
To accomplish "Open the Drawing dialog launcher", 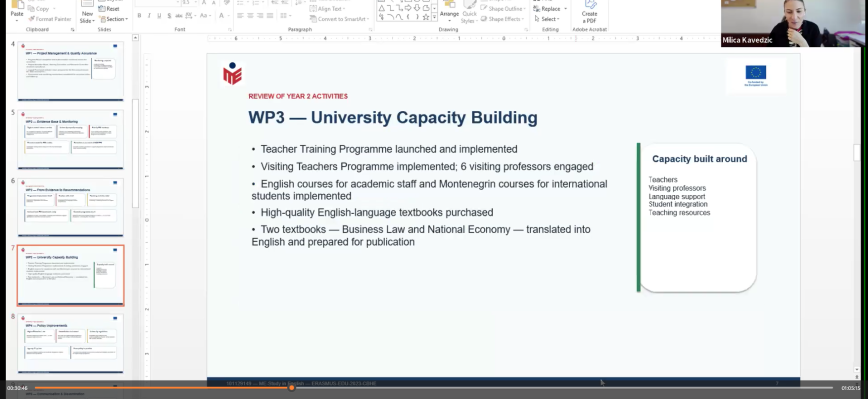I will [x=526, y=29].
